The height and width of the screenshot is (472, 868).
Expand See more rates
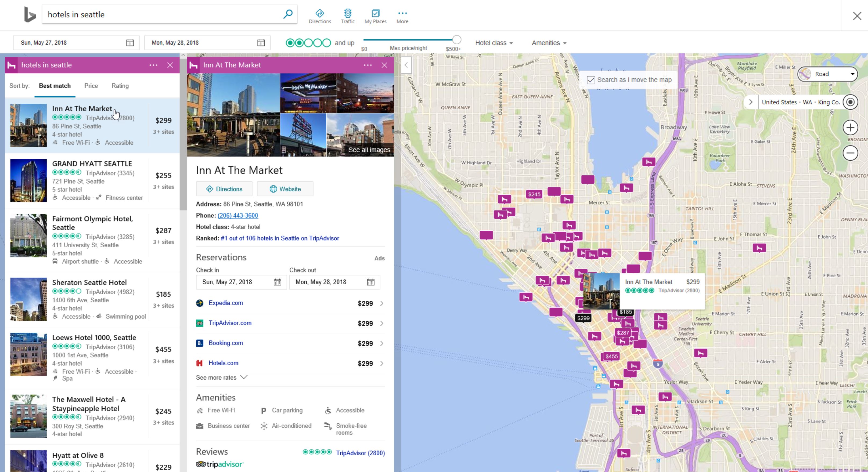pyautogui.click(x=221, y=377)
